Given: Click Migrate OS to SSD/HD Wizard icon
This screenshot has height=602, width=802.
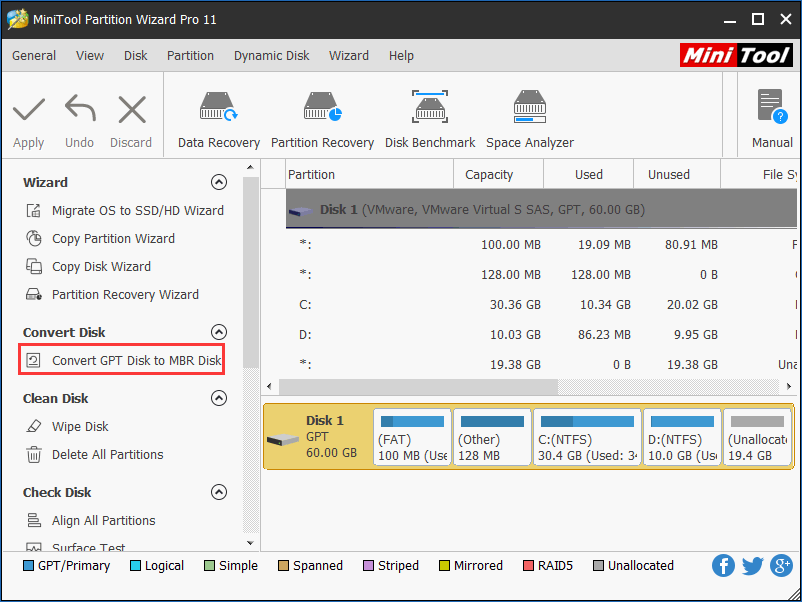Looking at the screenshot, I should click(34, 210).
